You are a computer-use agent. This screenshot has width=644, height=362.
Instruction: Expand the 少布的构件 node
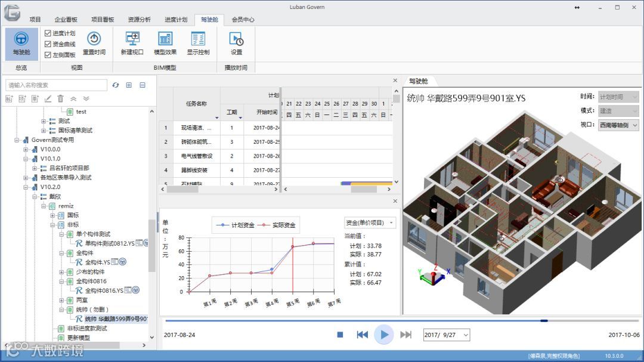coord(61,272)
